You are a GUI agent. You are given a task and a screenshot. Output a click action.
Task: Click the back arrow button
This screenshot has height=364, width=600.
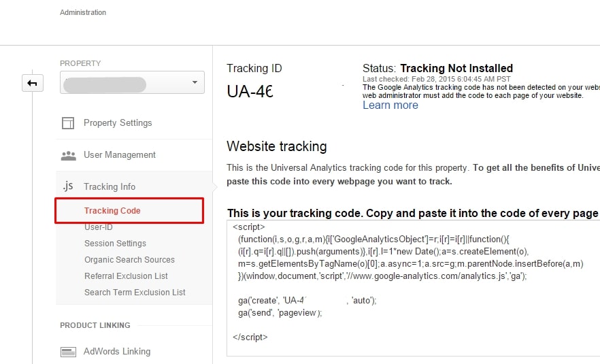click(33, 83)
